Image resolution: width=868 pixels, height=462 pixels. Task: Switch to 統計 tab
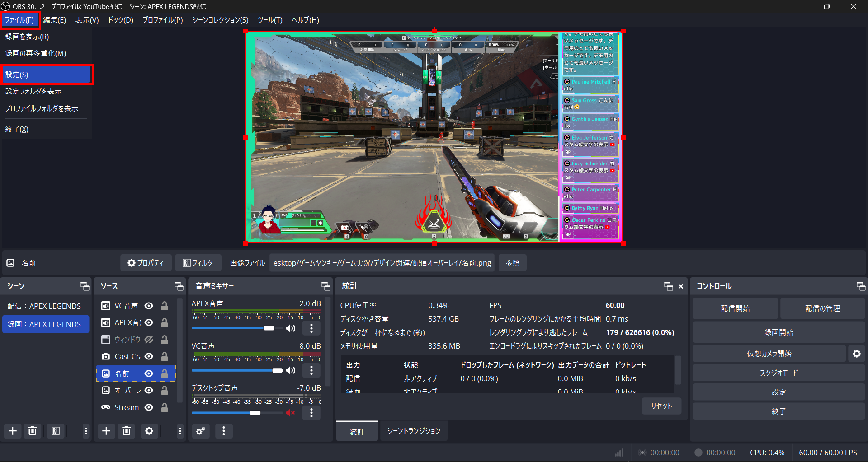(x=357, y=431)
